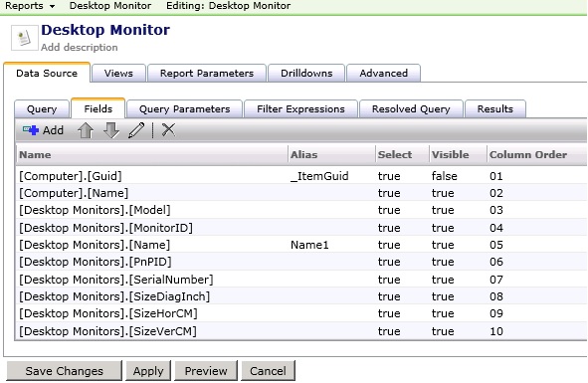Click the Preview button
This screenshot has height=383, width=588.
[x=206, y=371]
